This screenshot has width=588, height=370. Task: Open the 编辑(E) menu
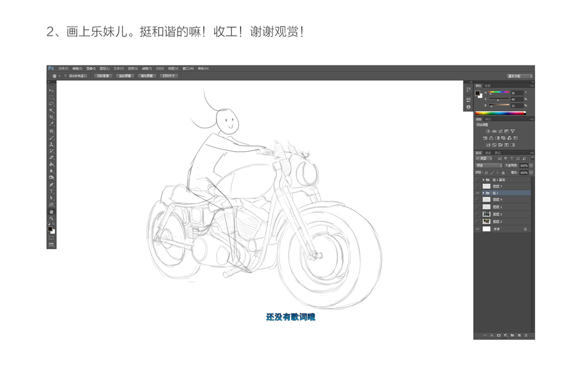coord(77,68)
